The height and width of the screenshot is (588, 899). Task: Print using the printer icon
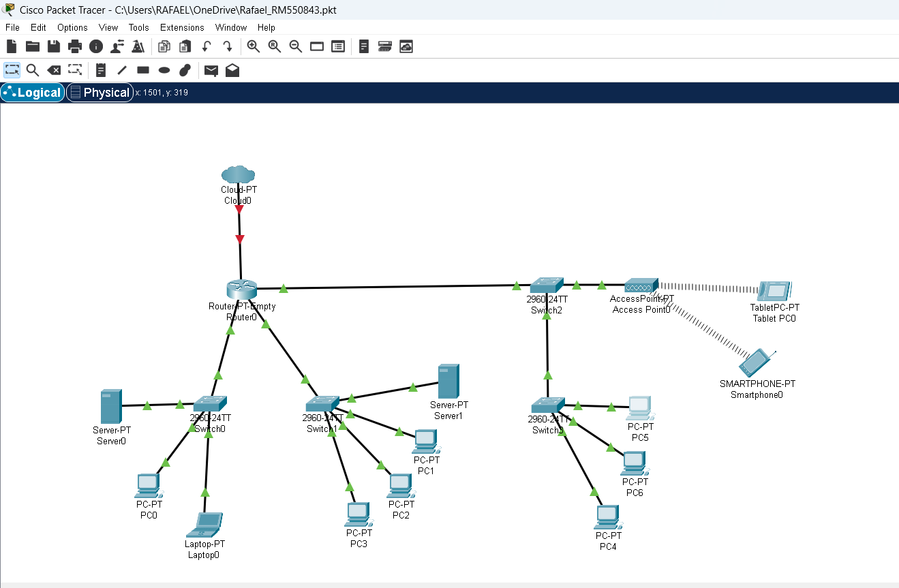(74, 46)
